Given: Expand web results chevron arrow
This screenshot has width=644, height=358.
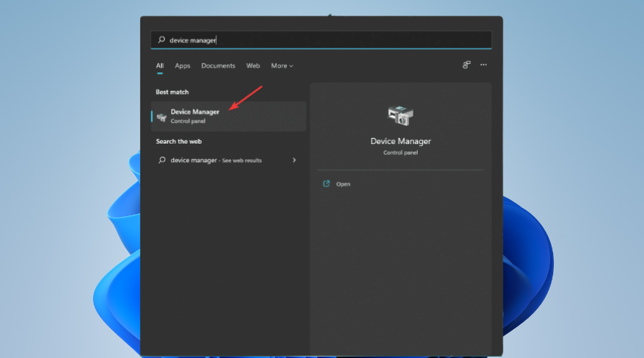Looking at the screenshot, I should point(294,160).
